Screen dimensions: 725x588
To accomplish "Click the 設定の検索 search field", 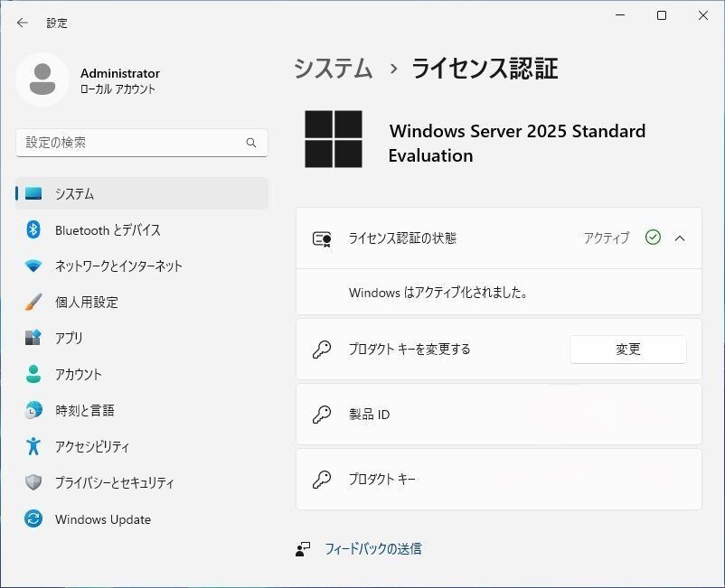I will click(x=131, y=143).
